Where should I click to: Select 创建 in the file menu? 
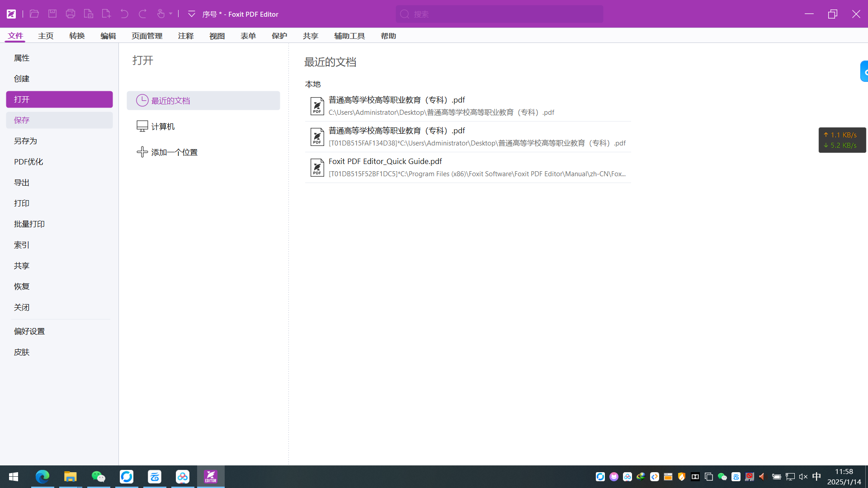(59, 79)
